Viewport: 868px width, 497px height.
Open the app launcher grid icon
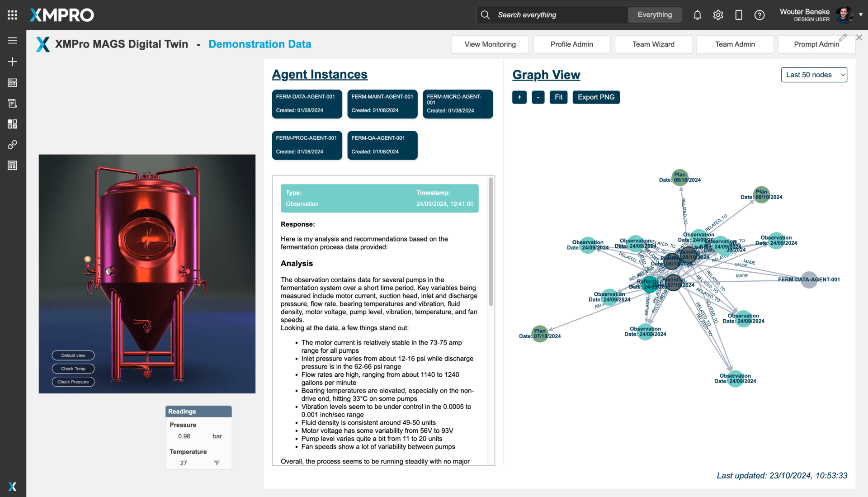tap(12, 15)
